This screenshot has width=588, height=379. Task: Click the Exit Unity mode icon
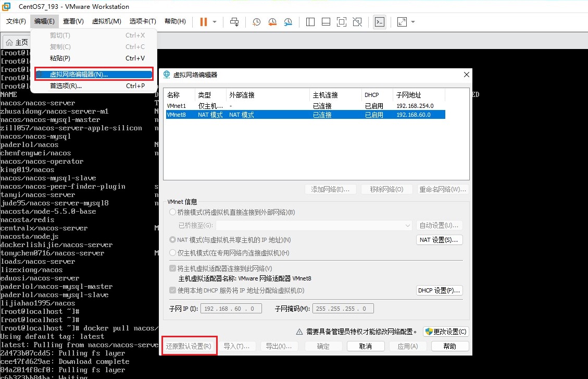coord(357,22)
